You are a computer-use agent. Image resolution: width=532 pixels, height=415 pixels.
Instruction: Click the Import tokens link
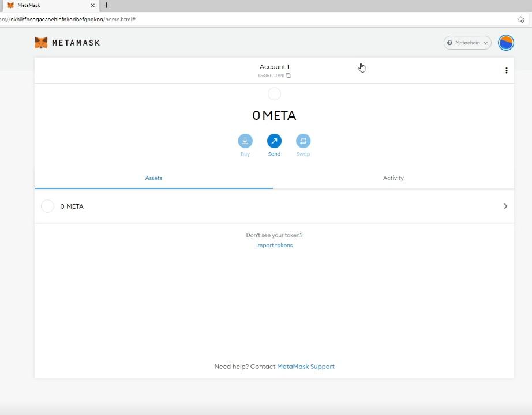[274, 246]
